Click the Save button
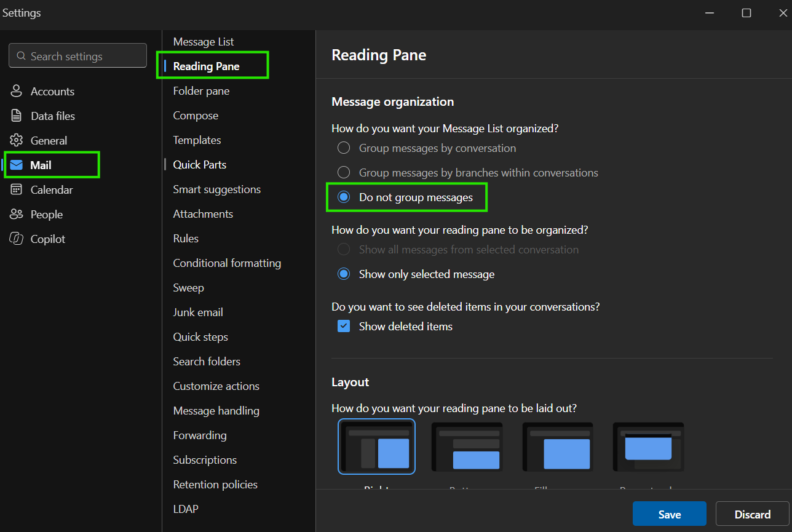Screen dimensions: 792x532 (x=670, y=514)
